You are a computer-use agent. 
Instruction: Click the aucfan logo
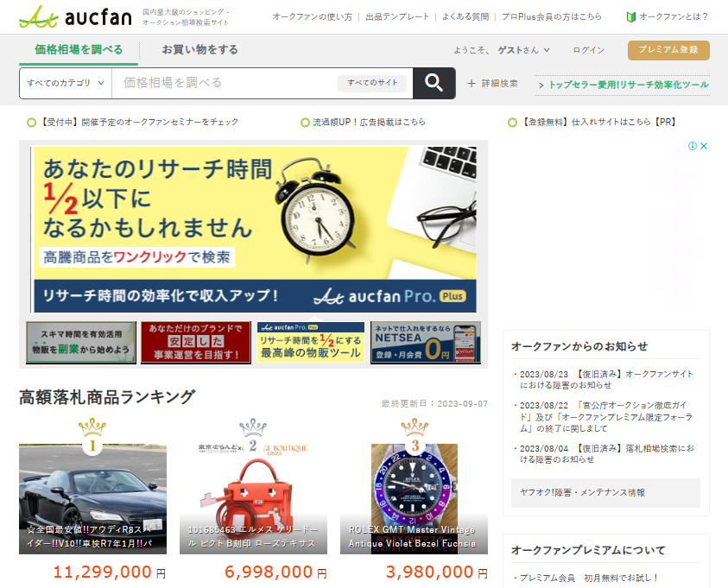pyautogui.click(x=76, y=16)
